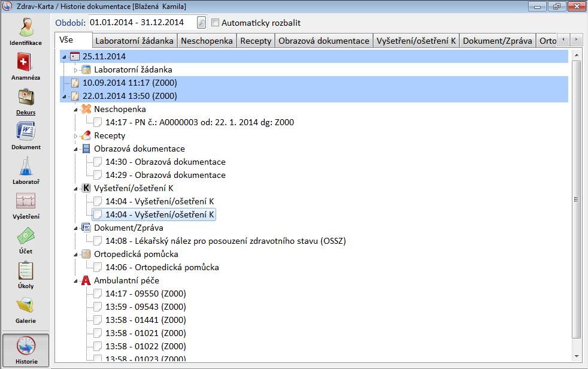This screenshot has height=369, width=588.
Task: Click the calendar icon next to 25.11.2014
Action: click(x=75, y=56)
